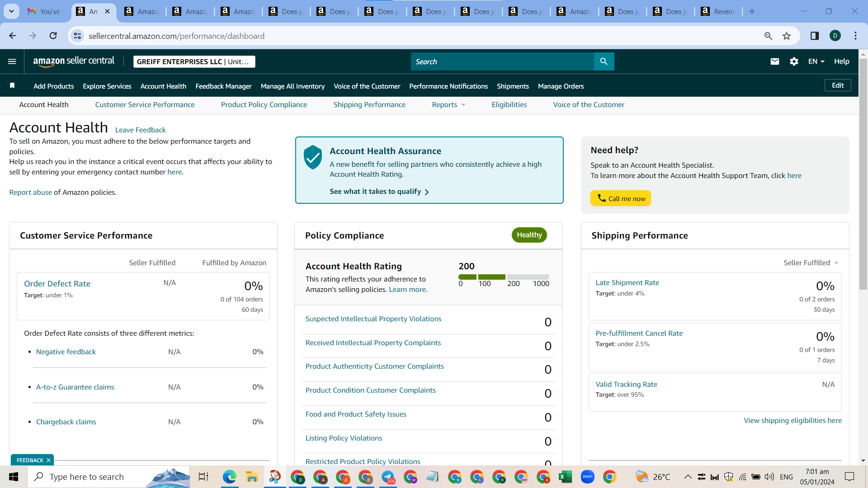Select the Shipping Performance tab
Viewport: 868px width, 488px height.
pyautogui.click(x=369, y=105)
